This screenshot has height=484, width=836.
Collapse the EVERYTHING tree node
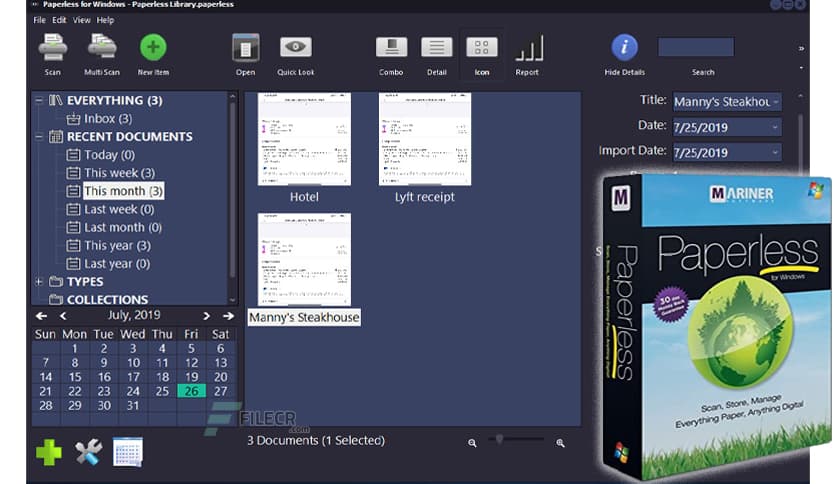(x=39, y=100)
